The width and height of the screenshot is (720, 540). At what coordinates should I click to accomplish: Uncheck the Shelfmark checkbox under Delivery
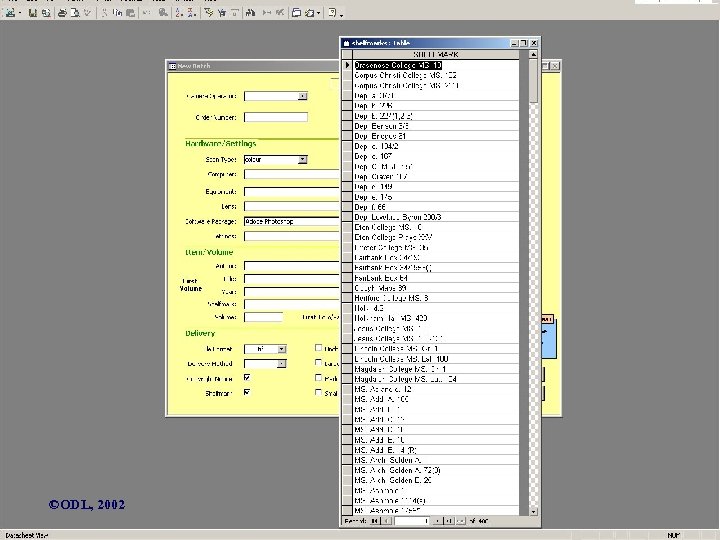[247, 393]
